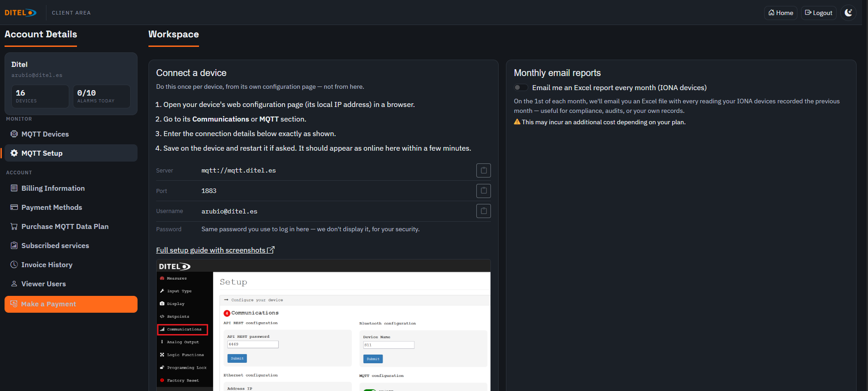The height and width of the screenshot is (391, 868).
Task: Select the 1883 port value
Action: (x=209, y=191)
